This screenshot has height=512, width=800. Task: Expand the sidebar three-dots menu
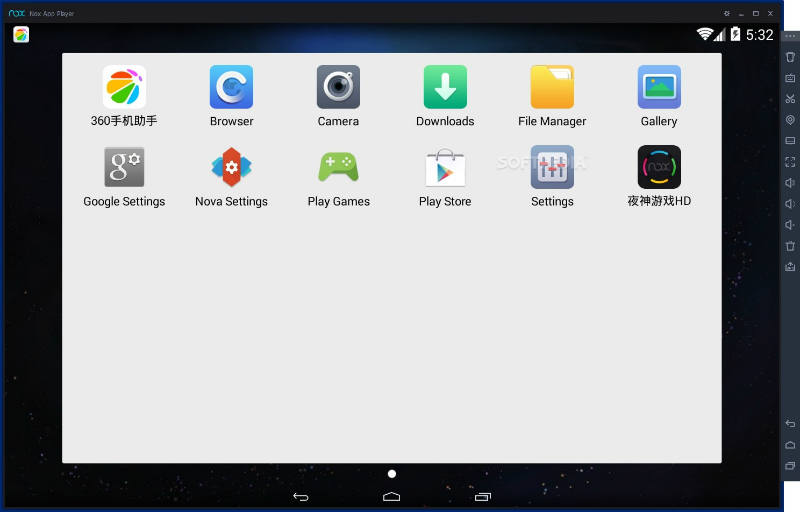click(x=790, y=36)
